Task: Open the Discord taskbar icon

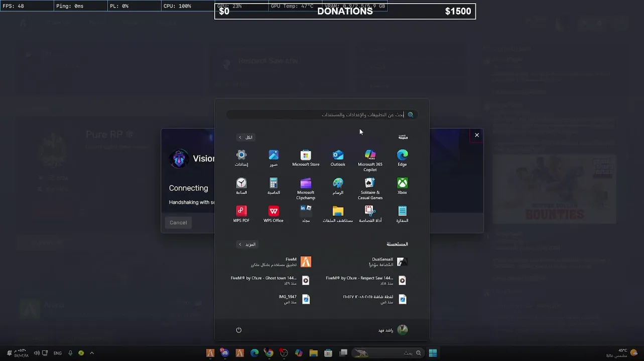Action: [224, 353]
